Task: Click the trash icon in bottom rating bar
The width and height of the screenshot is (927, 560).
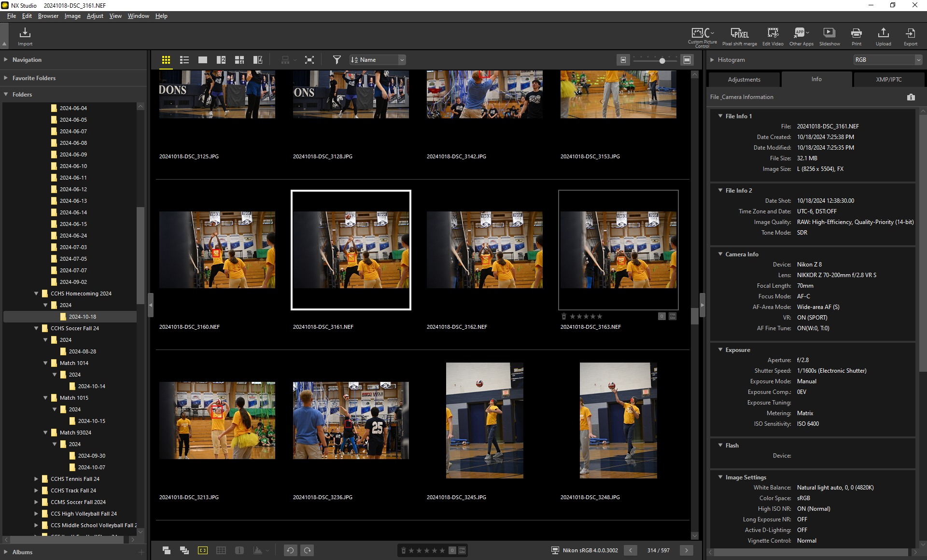Action: pos(404,550)
